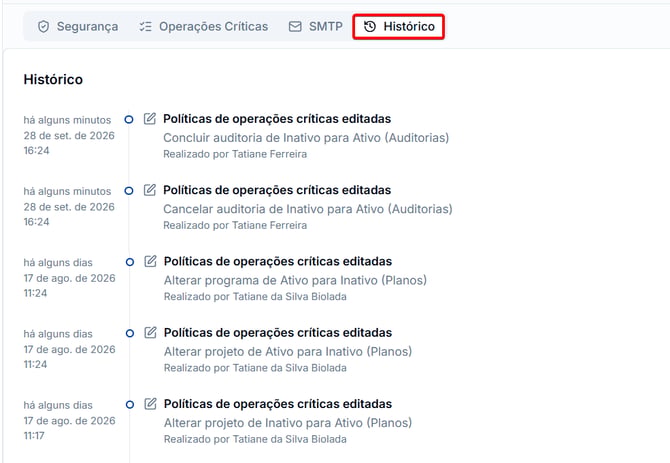
Task: Open the Concluir auditoria de Inativo para Ativo description
Action: tap(306, 138)
